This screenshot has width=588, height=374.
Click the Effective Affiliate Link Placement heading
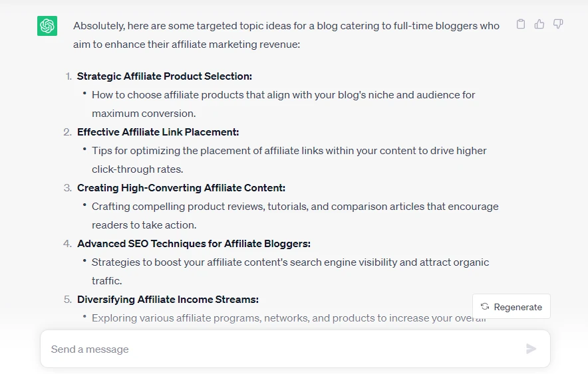tap(158, 132)
